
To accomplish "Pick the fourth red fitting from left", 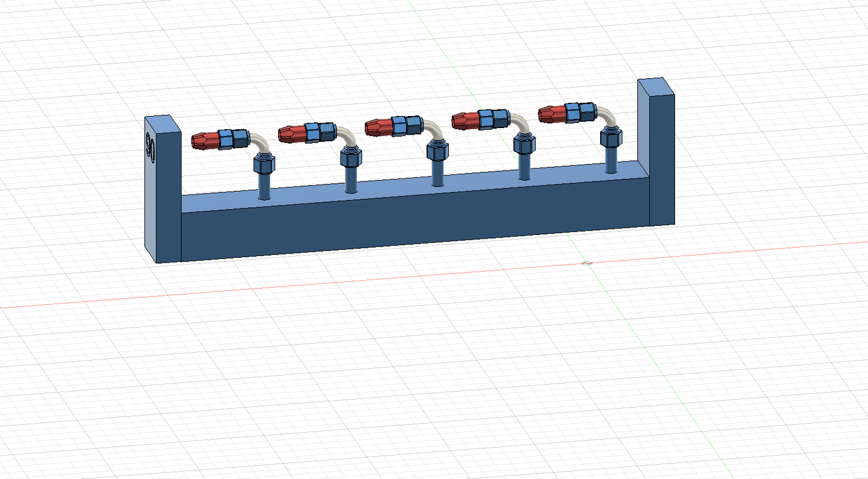I will pyautogui.click(x=464, y=120).
